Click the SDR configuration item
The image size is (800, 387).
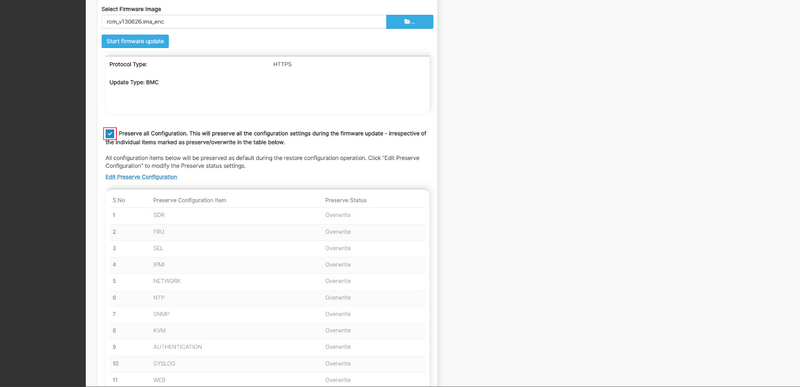pyautogui.click(x=159, y=215)
